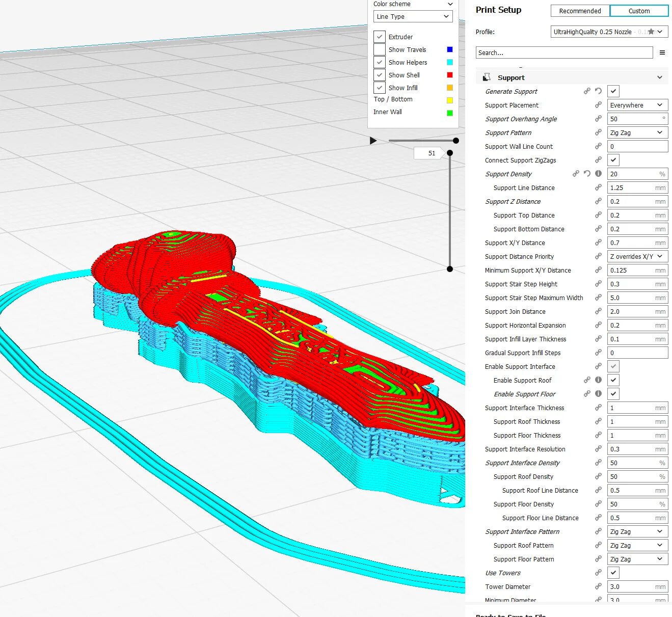This screenshot has width=672, height=617.
Task: Click the link icon next to Support Placement
Action: pyautogui.click(x=598, y=105)
